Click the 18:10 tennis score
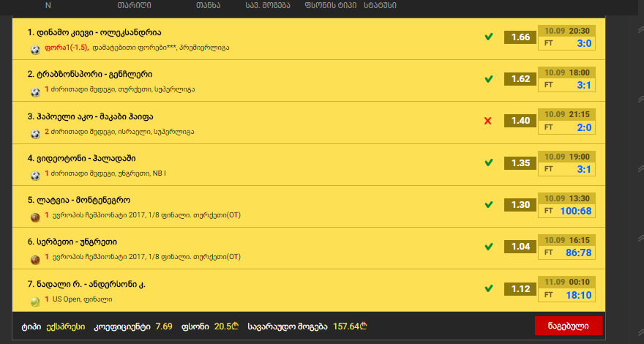Viewport: 644px width, 344px height. [579, 295]
